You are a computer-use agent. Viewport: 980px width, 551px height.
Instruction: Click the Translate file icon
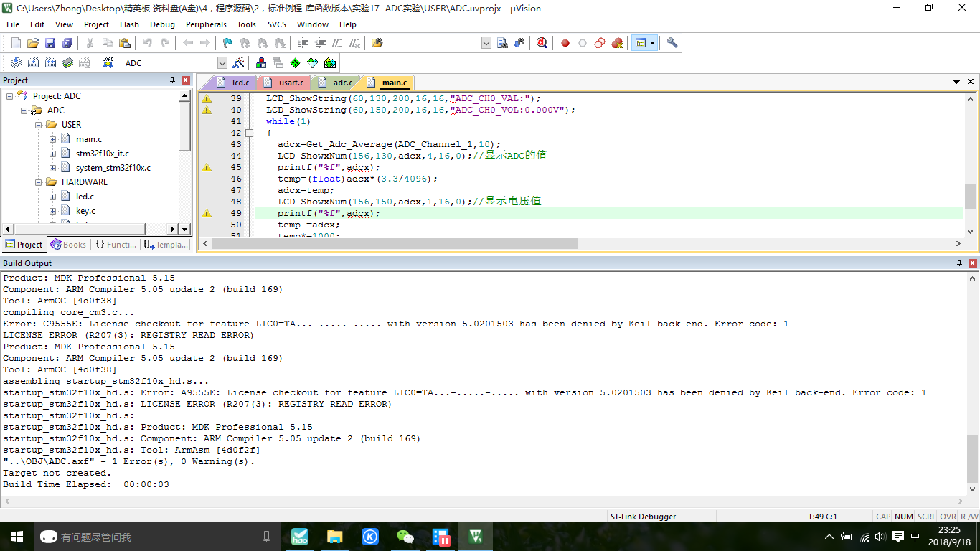point(16,63)
